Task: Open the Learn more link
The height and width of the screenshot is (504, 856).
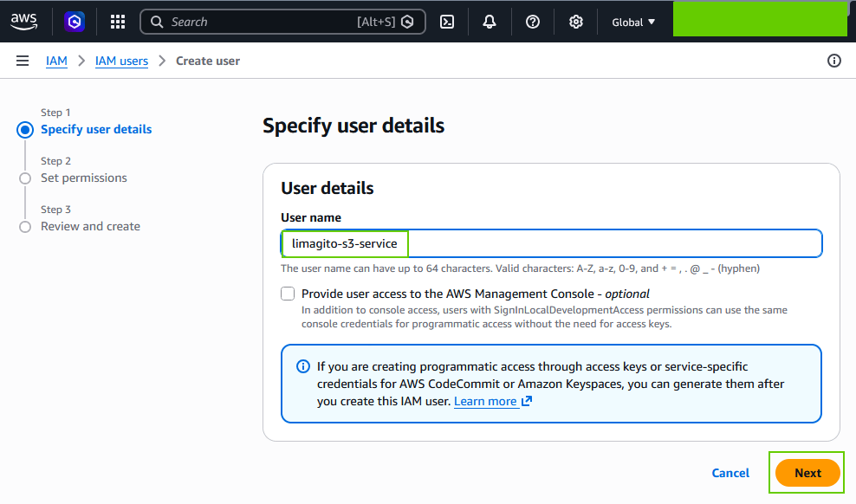Action: pos(485,401)
